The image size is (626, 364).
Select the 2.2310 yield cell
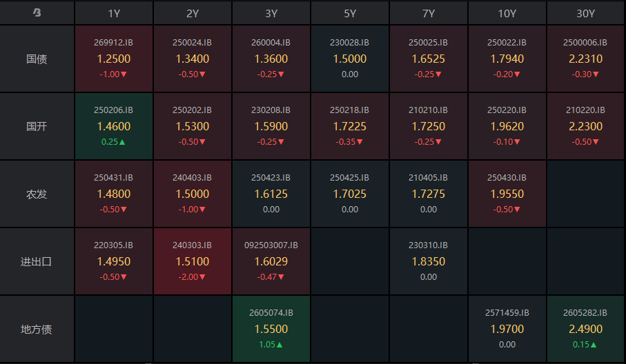[x=586, y=59]
